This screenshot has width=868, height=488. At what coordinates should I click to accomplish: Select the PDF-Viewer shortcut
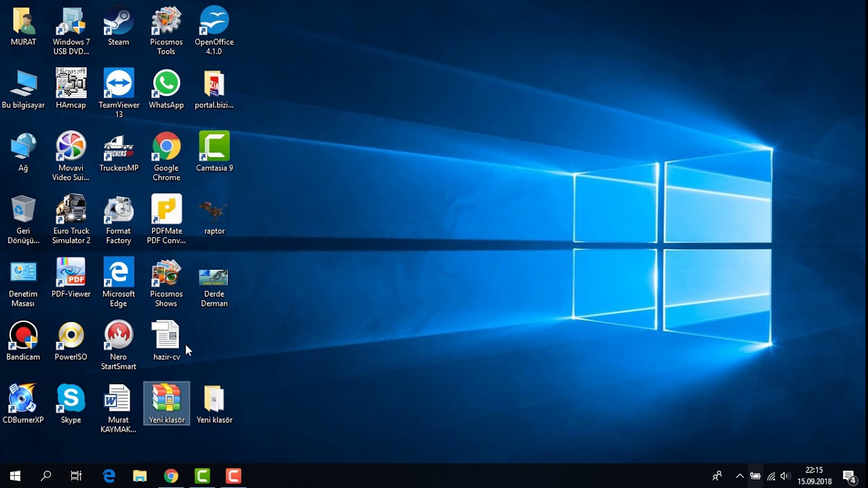click(x=71, y=279)
